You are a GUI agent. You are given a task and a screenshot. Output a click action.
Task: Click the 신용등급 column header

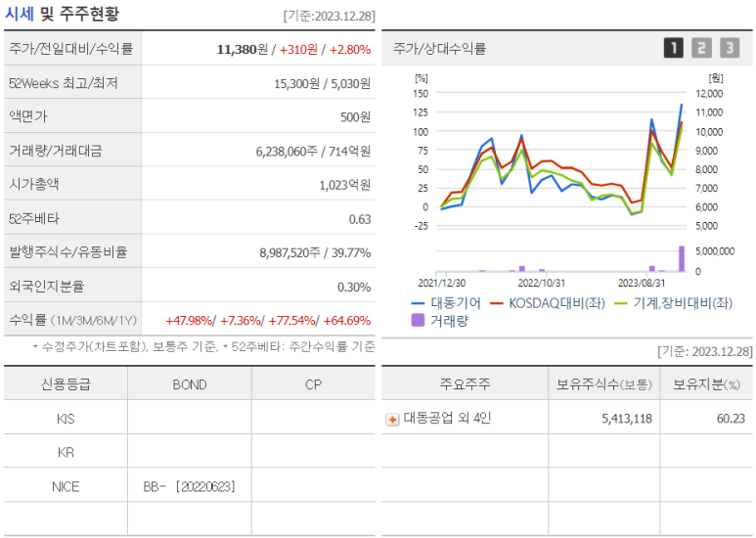pyautogui.click(x=66, y=384)
